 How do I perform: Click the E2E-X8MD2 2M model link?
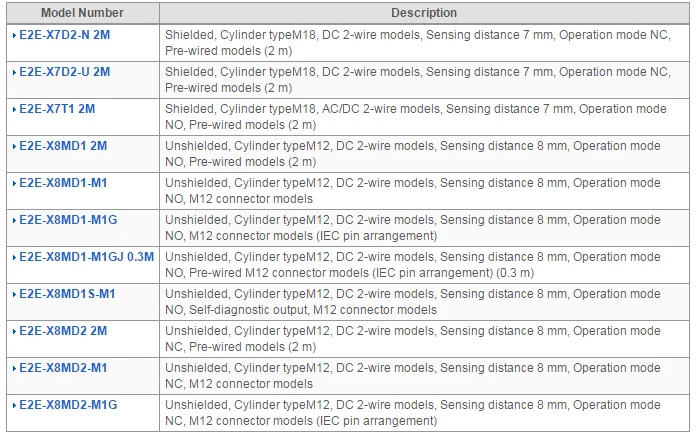(62, 331)
